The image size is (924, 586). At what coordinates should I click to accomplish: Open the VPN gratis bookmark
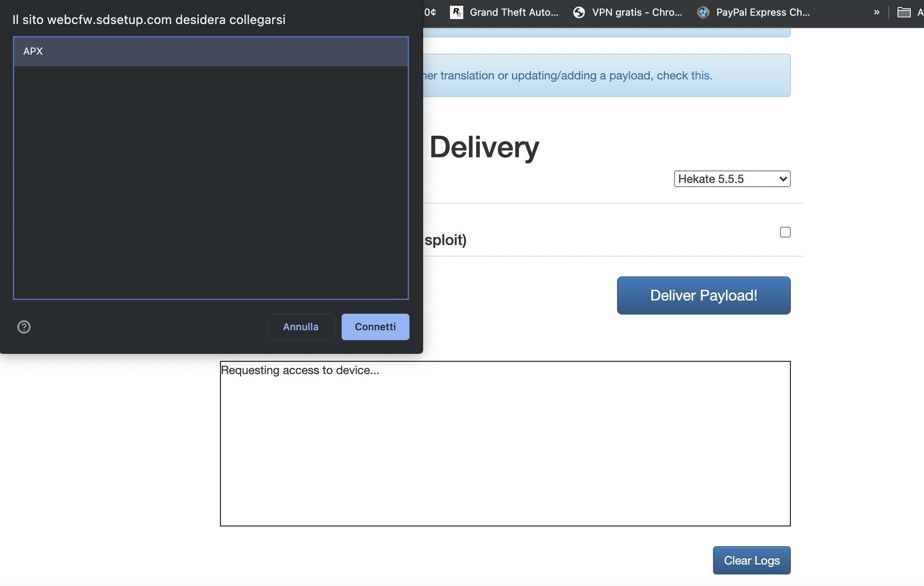(627, 12)
